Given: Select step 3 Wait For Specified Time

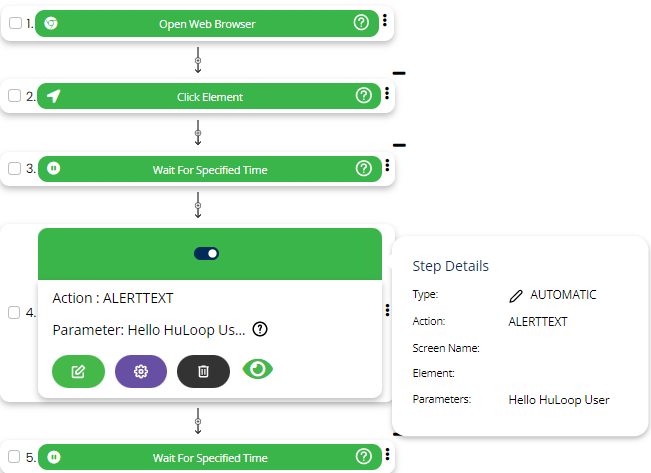Looking at the screenshot, I should click(209, 169).
